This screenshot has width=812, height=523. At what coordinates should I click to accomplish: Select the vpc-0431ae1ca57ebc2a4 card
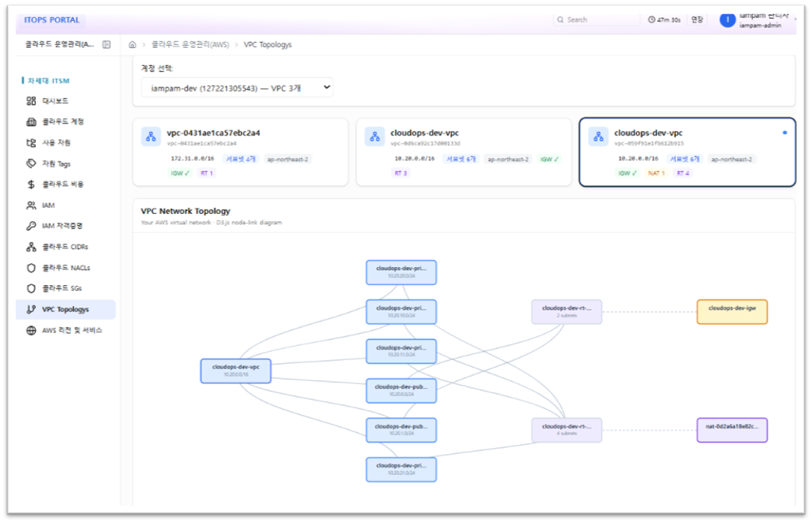coord(241,152)
